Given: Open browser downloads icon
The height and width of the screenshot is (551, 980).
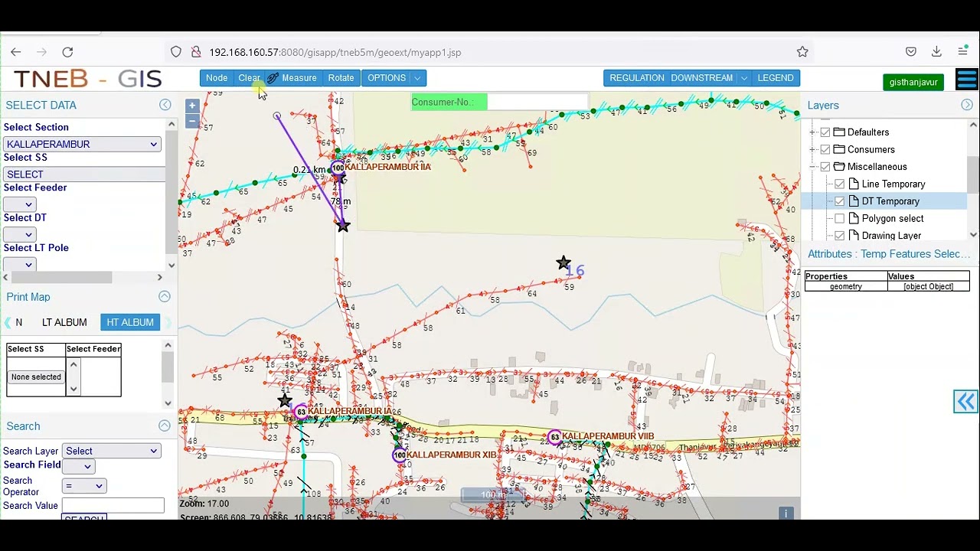Looking at the screenshot, I should tap(936, 52).
